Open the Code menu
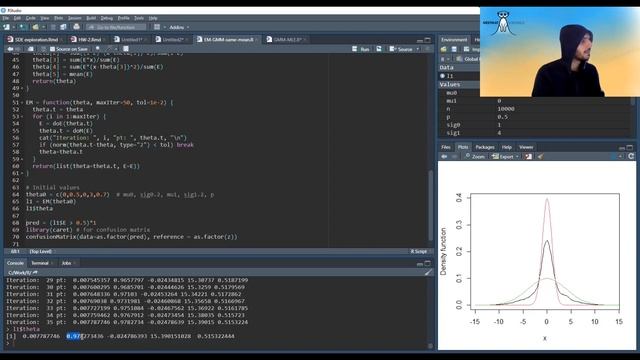The image size is (640, 360). click(x=31, y=18)
